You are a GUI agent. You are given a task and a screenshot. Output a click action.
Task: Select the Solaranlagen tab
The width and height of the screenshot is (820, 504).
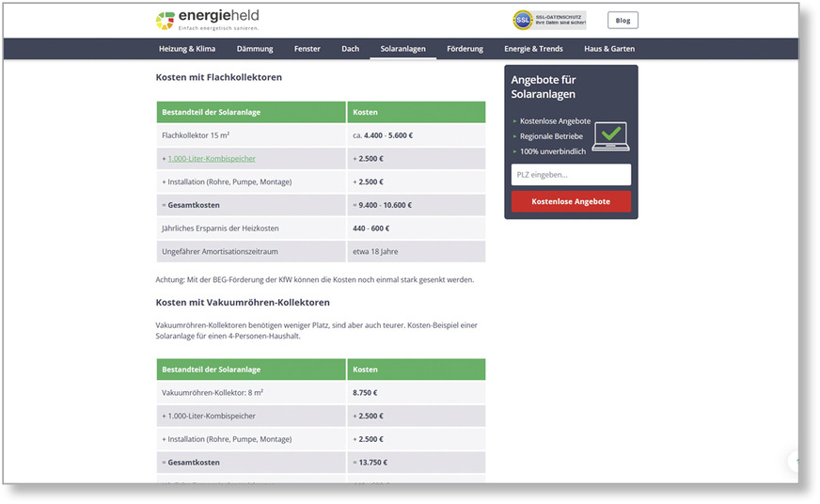(402, 49)
